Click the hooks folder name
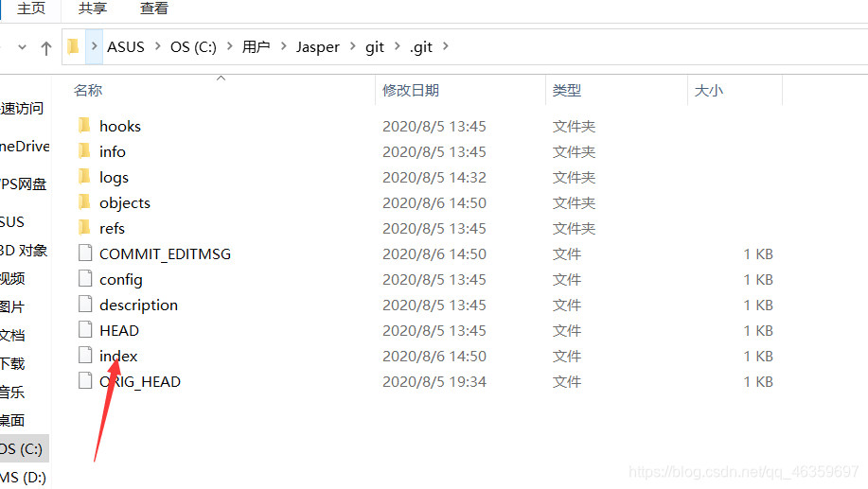This screenshot has width=868, height=489. pyautogui.click(x=120, y=126)
